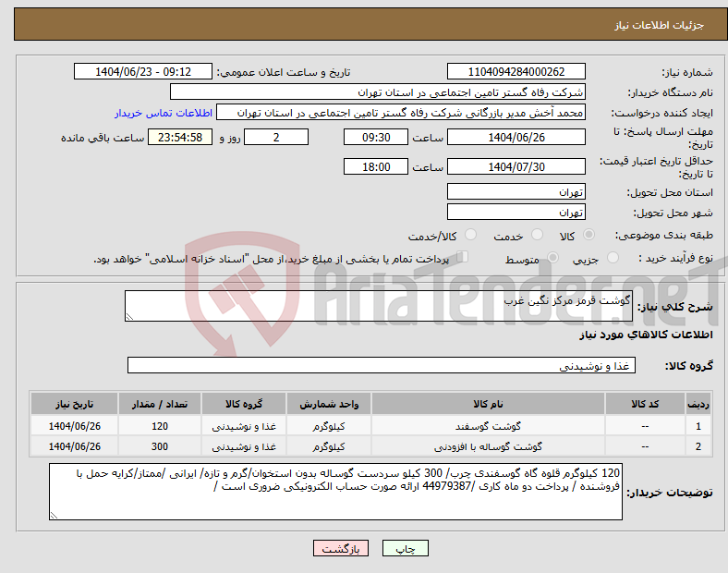Click the announcement date 1404/06/23 field
Image resolution: width=728 pixels, height=573 pixels.
pos(143,71)
